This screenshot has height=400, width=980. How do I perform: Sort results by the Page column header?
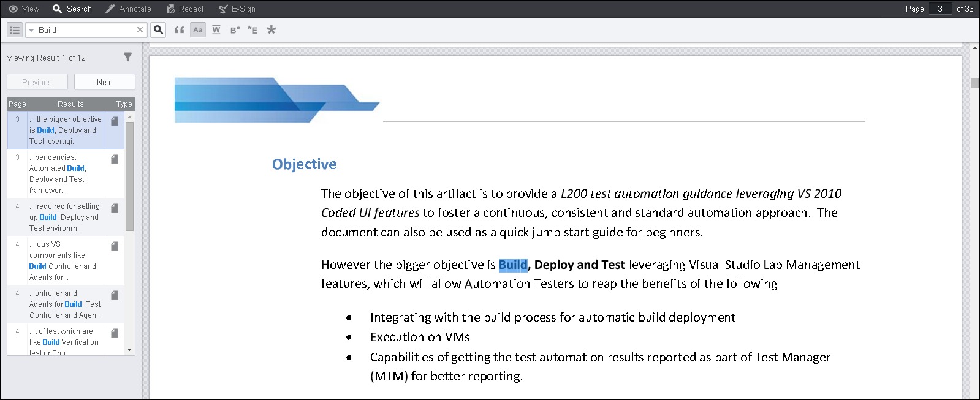pyautogui.click(x=17, y=104)
